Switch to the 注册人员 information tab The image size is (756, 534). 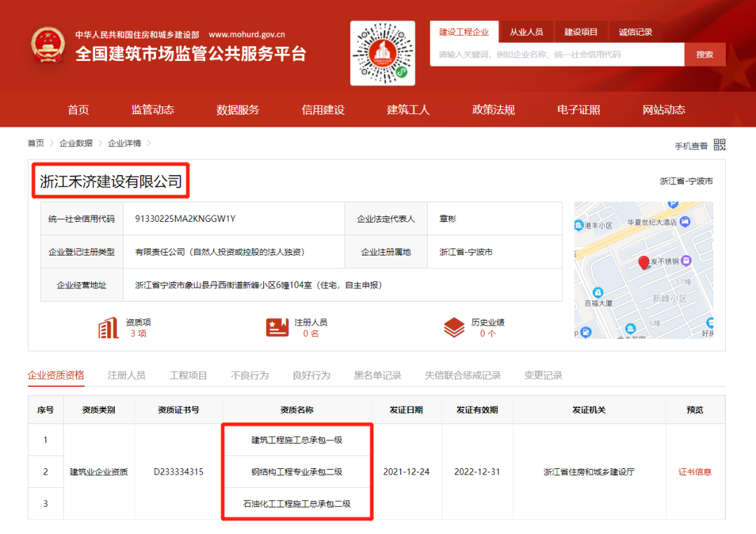point(126,374)
